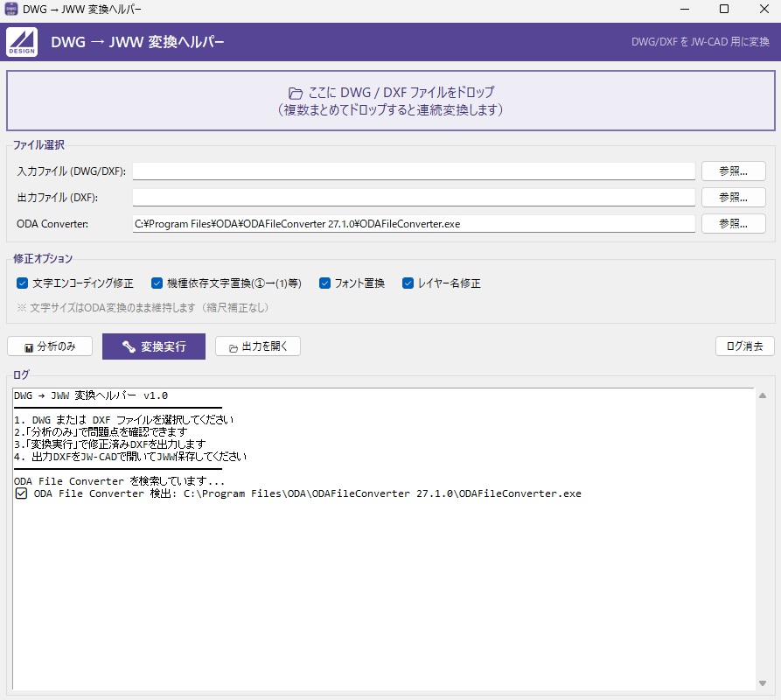781x700 pixels.
Task: Click the ODA Converter path field
Action: tap(414, 224)
